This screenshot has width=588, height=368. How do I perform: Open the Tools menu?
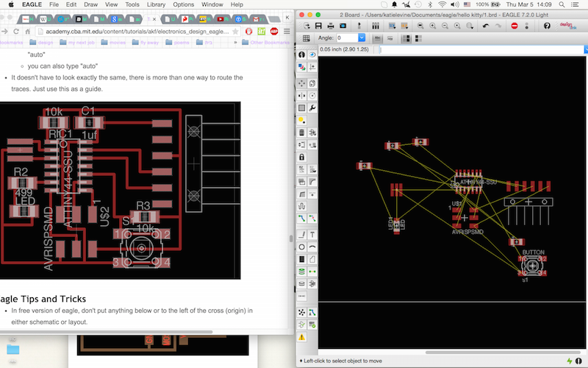132,4
